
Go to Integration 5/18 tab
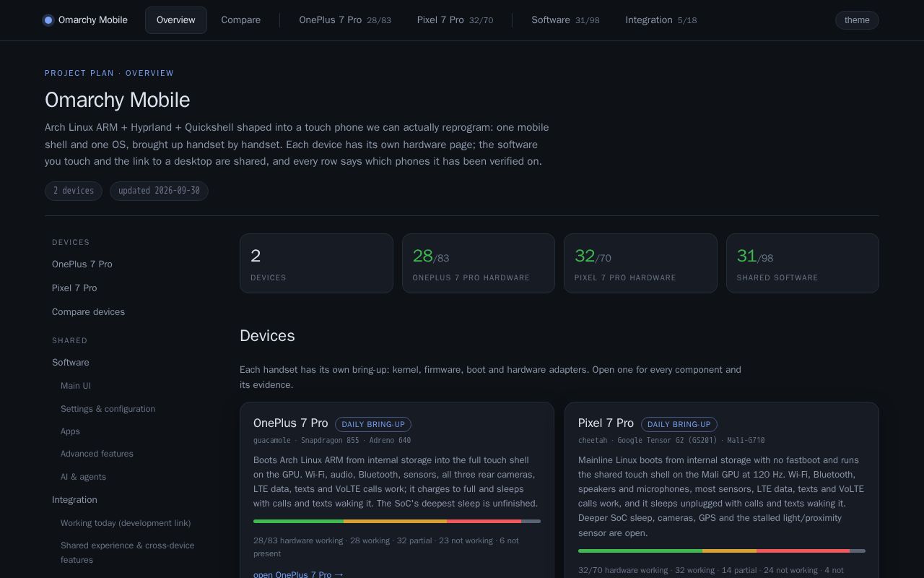[x=661, y=20]
